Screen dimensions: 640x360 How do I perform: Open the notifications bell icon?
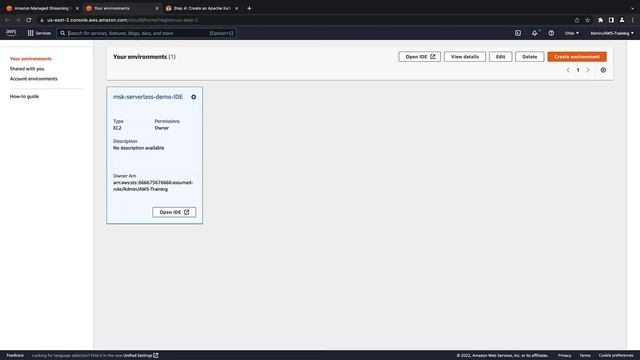[x=534, y=33]
